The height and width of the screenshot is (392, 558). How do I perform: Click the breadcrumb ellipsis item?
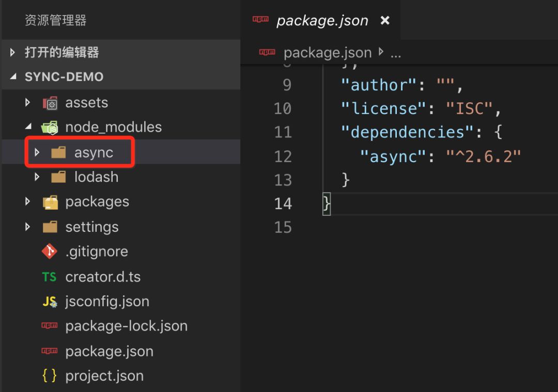pos(396,55)
